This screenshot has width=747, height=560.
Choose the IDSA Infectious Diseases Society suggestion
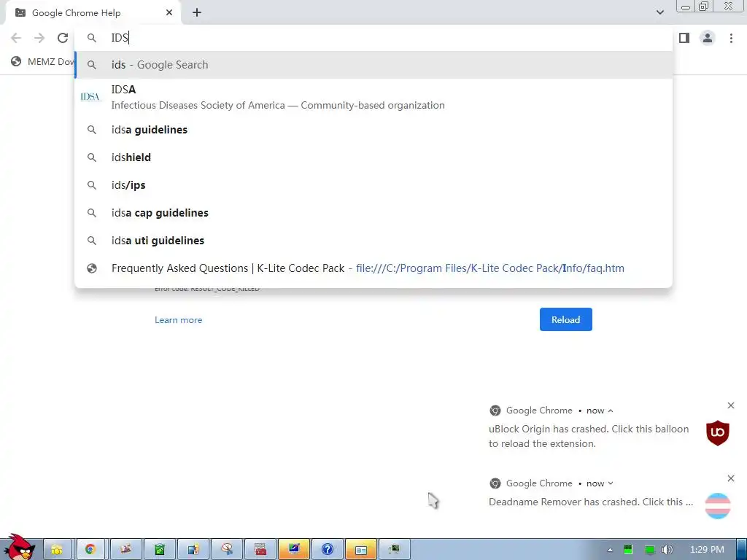(373, 97)
